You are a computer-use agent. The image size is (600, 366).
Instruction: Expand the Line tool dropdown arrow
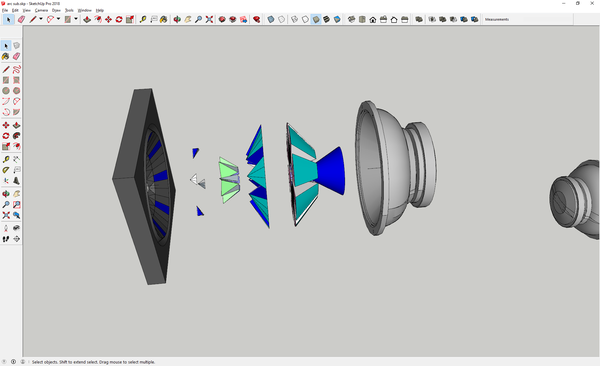point(41,19)
